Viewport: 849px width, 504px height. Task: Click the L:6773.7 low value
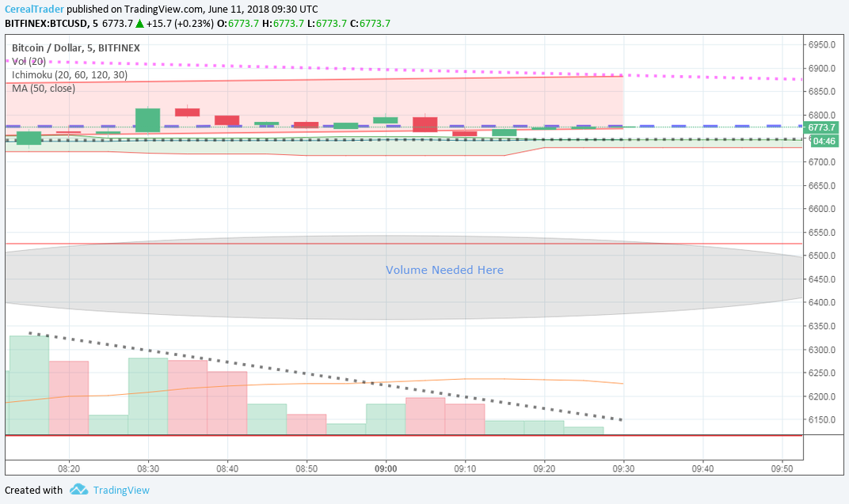point(326,23)
